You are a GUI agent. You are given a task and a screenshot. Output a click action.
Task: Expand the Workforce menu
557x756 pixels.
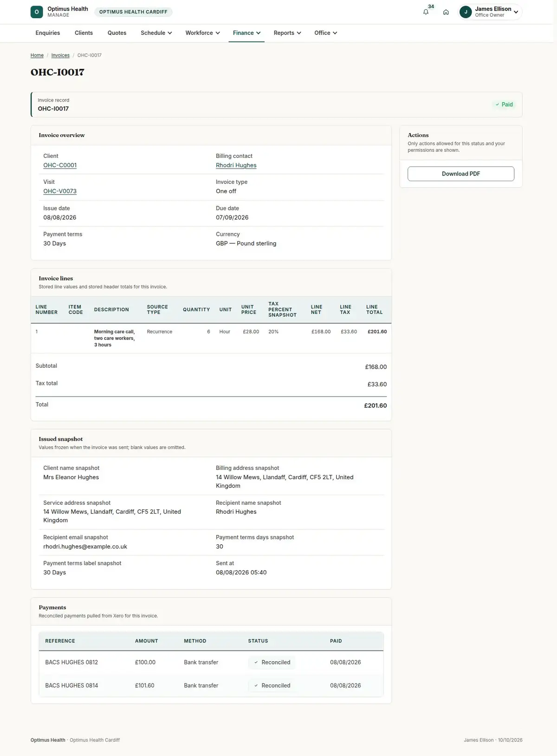(202, 33)
